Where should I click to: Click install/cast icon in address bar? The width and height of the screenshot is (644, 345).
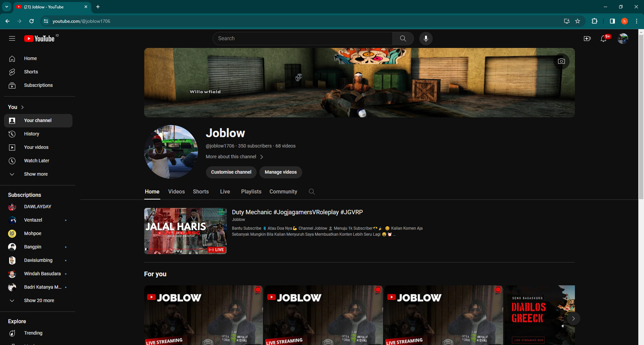[x=567, y=21]
